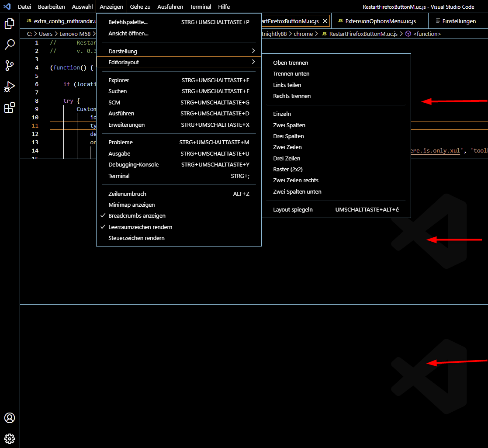Click the Anzeigen menu

click(111, 7)
